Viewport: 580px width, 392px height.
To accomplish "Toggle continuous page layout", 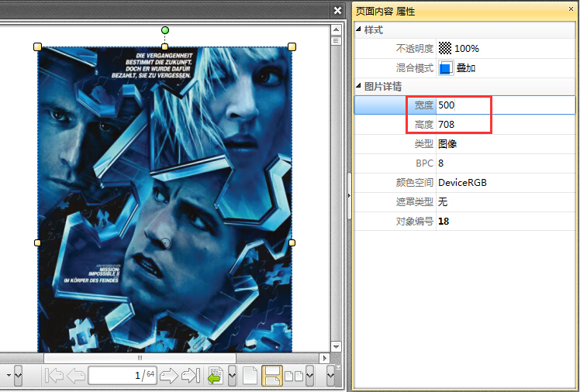I will 272,376.
